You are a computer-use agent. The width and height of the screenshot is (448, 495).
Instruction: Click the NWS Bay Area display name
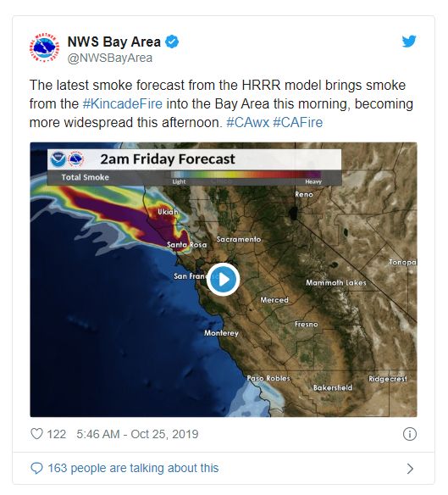114,42
